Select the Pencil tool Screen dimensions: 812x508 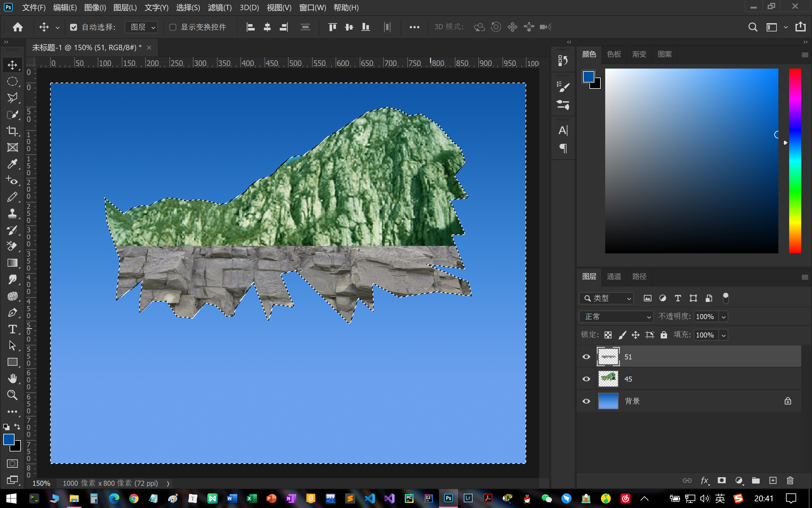(x=12, y=197)
